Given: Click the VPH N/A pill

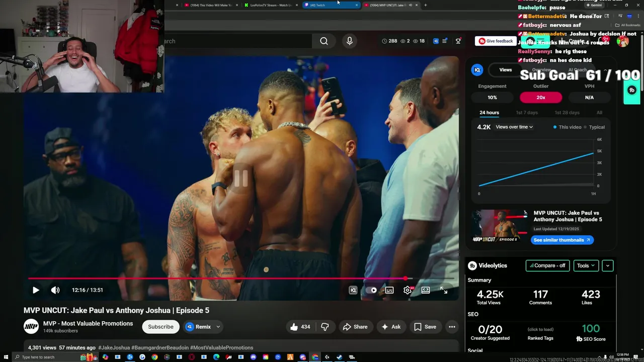Looking at the screenshot, I should [x=589, y=98].
